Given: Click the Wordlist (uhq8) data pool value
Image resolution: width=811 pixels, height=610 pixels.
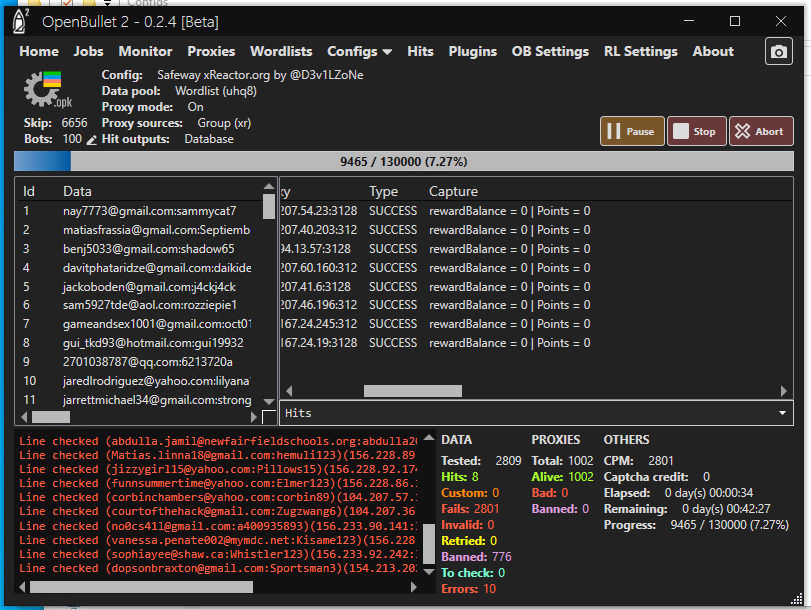Looking at the screenshot, I should click(x=216, y=91).
